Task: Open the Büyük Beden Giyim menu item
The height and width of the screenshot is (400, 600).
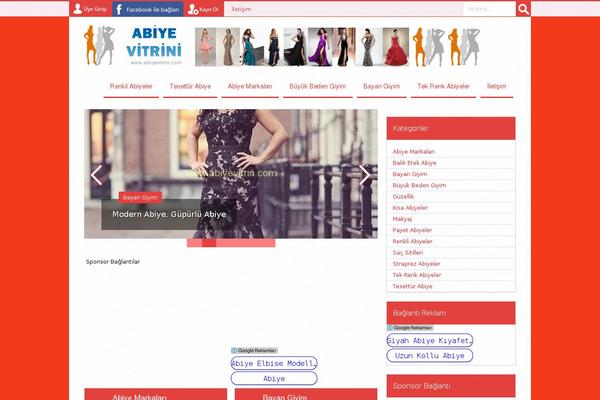Action: tap(318, 87)
